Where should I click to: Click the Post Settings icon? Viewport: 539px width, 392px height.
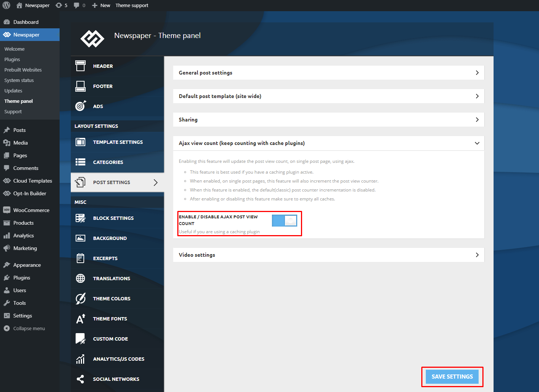pyautogui.click(x=80, y=182)
